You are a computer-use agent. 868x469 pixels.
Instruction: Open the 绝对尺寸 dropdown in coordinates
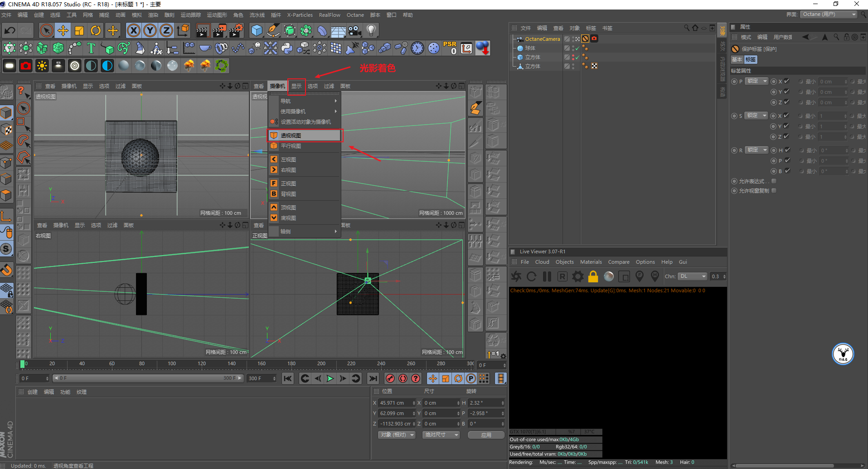coord(441,435)
